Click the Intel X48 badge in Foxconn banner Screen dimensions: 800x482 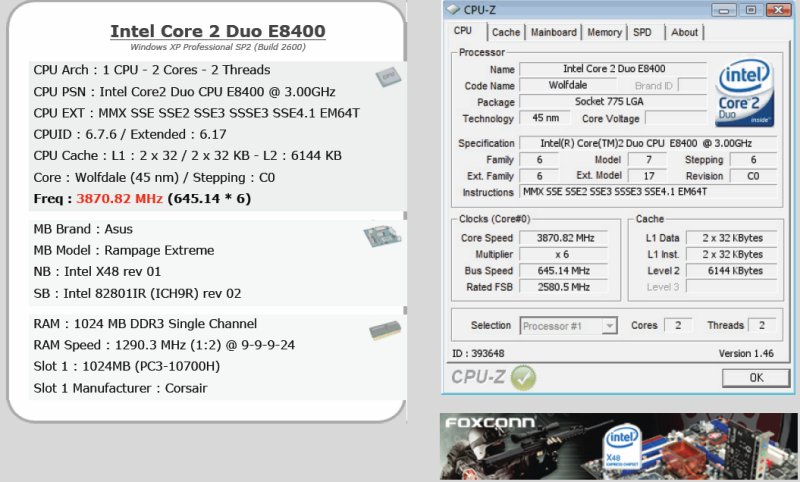[621, 446]
